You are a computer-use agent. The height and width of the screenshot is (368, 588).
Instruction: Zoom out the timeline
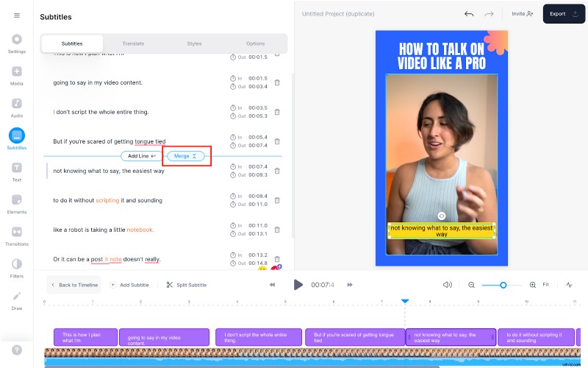[x=471, y=285]
